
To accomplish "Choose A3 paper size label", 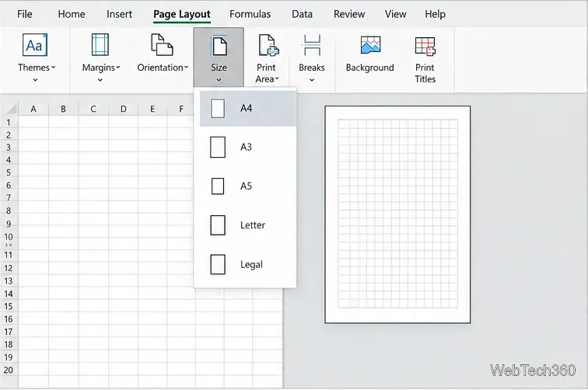I will coord(246,147).
